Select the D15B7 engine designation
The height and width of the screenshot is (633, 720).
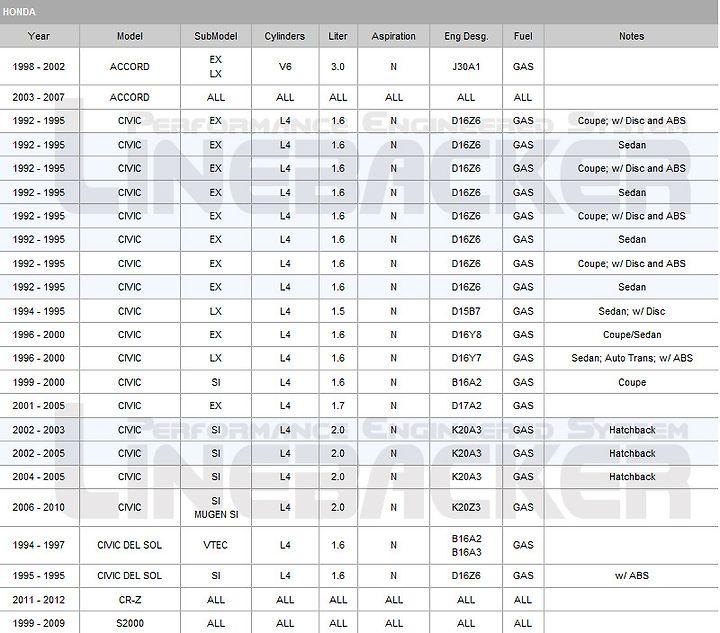click(466, 311)
